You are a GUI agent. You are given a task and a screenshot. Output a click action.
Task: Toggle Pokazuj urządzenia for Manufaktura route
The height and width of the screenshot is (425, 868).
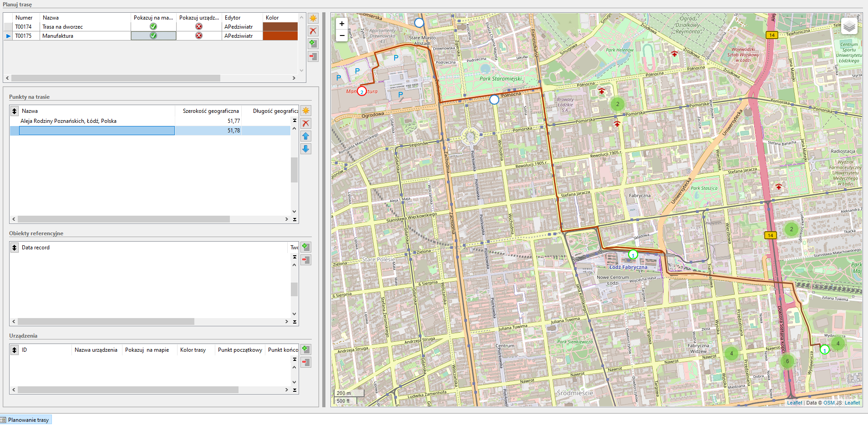point(199,35)
